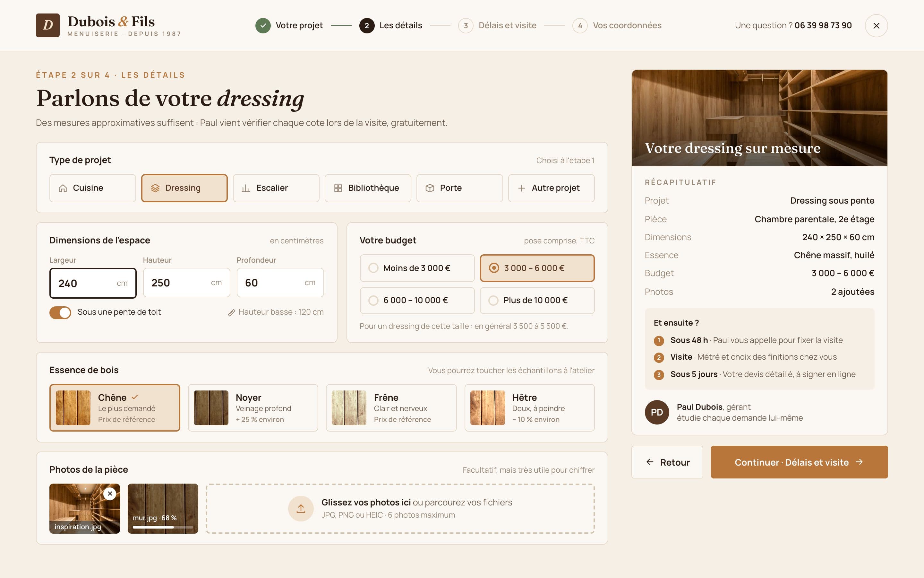Viewport: 924px width, 578px height.
Task: Call phone number 06 39 98 73 90
Action: point(823,26)
